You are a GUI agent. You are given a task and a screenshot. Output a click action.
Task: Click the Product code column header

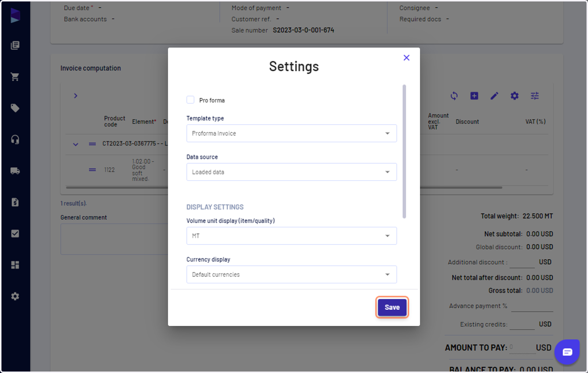pos(115,122)
